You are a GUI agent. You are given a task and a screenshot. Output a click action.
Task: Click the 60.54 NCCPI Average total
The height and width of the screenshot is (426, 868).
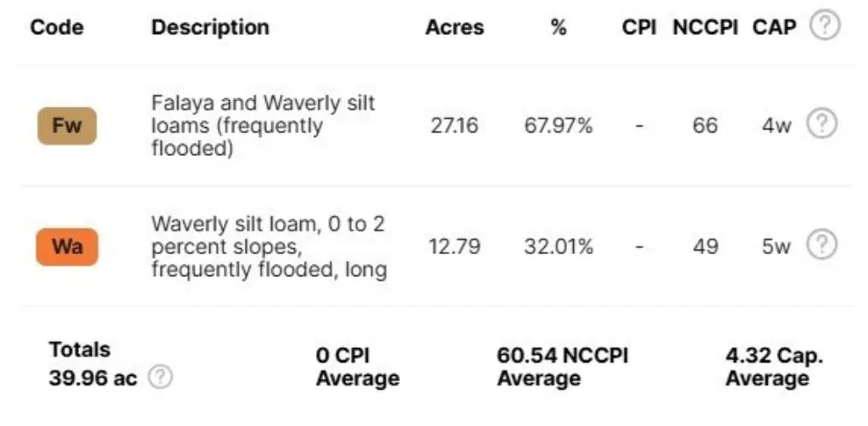point(563,367)
